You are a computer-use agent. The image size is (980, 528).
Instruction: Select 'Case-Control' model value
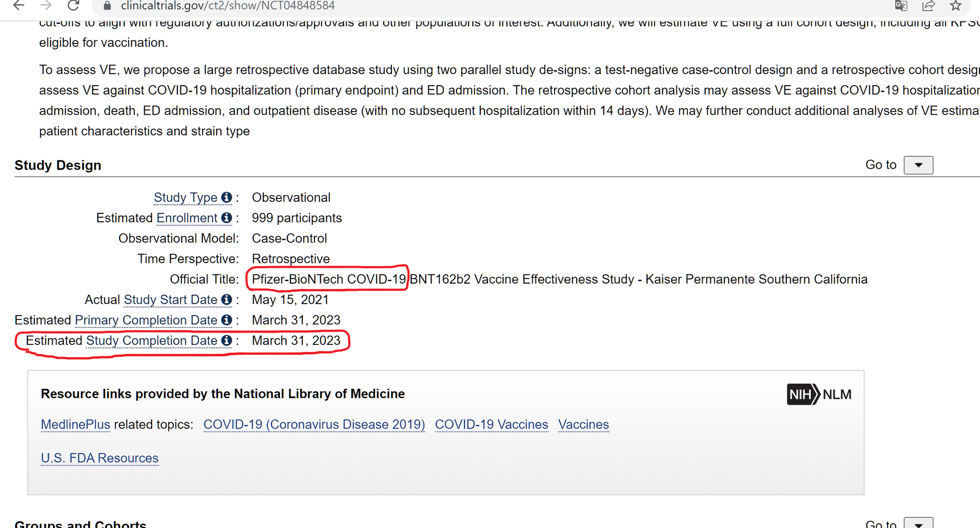tap(290, 239)
